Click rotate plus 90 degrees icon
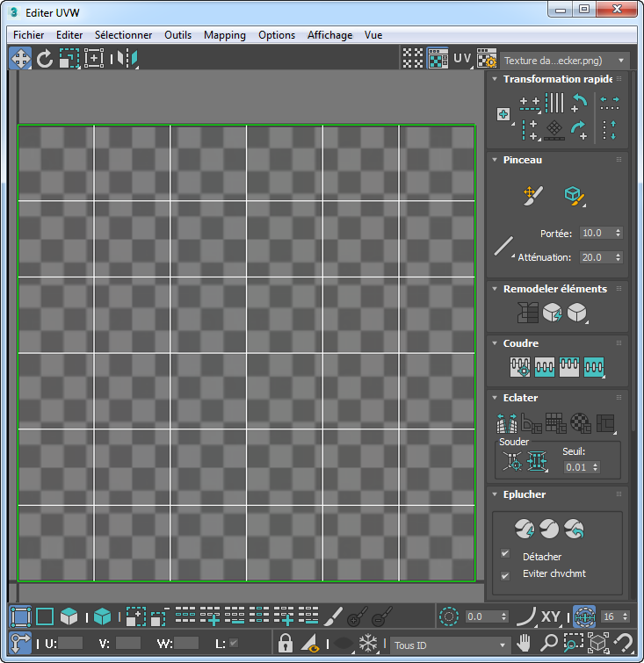 [579, 130]
